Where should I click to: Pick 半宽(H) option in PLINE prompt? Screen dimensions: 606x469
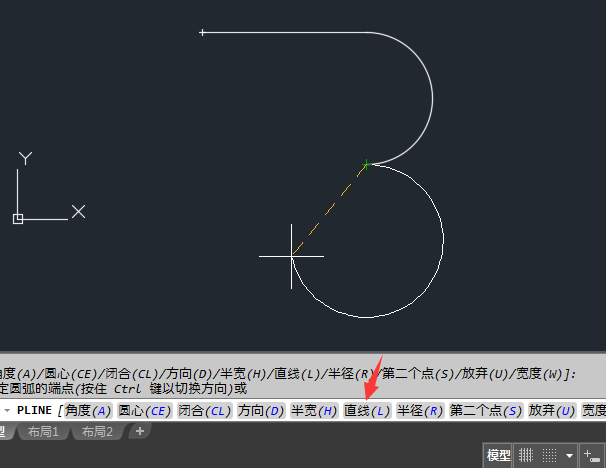314,410
